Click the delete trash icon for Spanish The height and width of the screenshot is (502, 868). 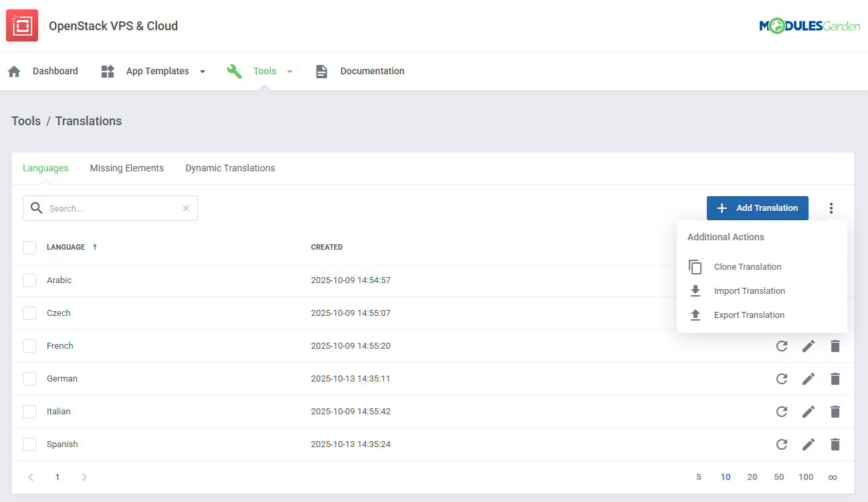tap(835, 444)
